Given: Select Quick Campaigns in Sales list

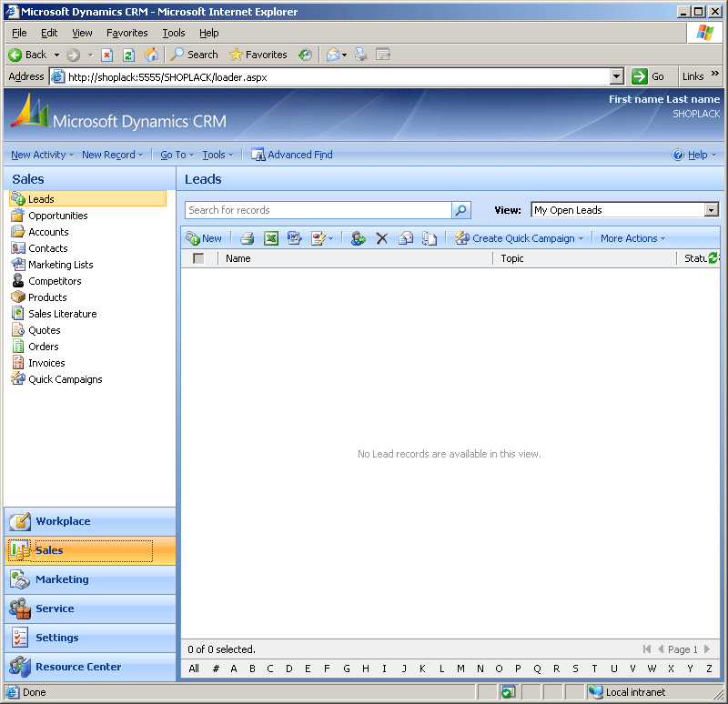Looking at the screenshot, I should point(65,379).
